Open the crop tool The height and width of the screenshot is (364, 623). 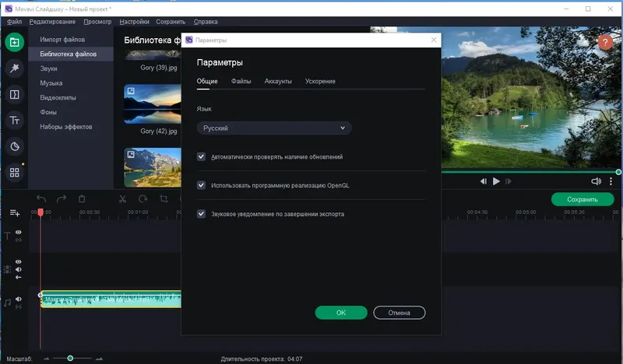tap(164, 198)
